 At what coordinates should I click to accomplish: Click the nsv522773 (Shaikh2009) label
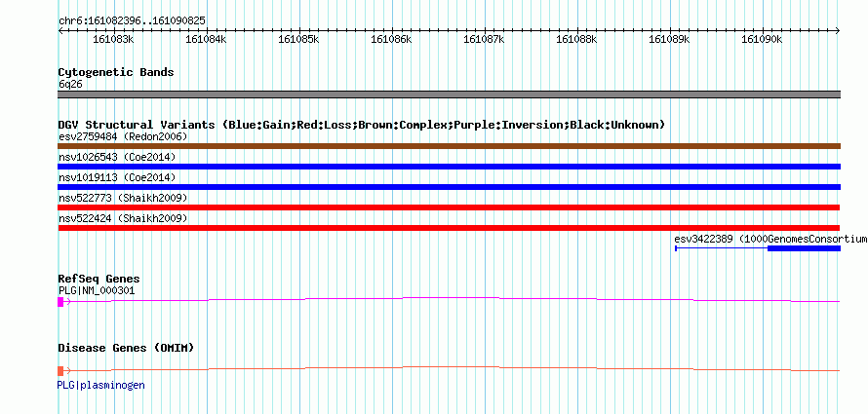(123, 198)
